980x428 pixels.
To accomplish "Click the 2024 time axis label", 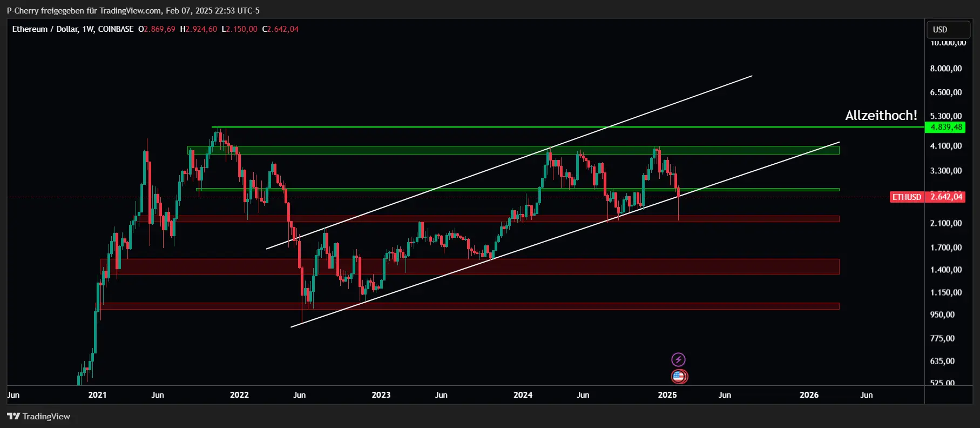I will tap(523, 395).
